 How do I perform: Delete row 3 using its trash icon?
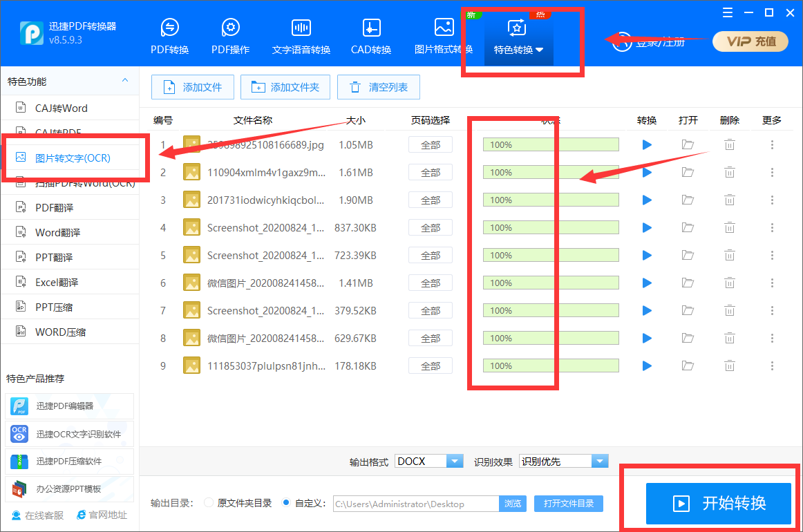(730, 200)
